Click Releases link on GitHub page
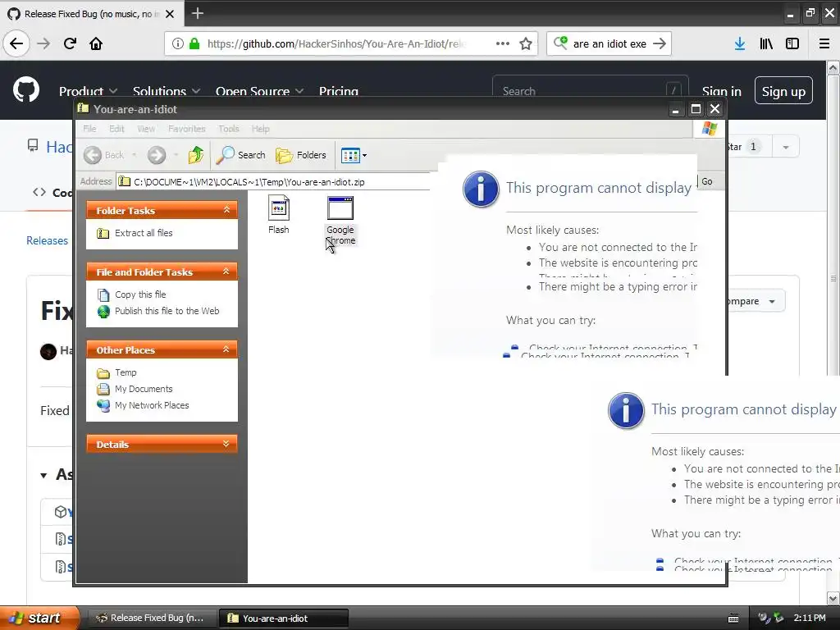The width and height of the screenshot is (840, 630). (47, 240)
